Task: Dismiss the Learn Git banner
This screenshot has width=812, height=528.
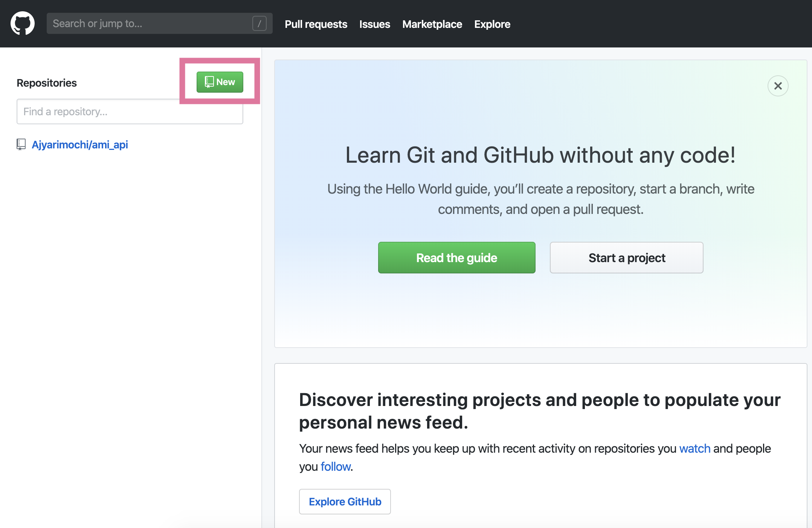Action: tap(778, 86)
